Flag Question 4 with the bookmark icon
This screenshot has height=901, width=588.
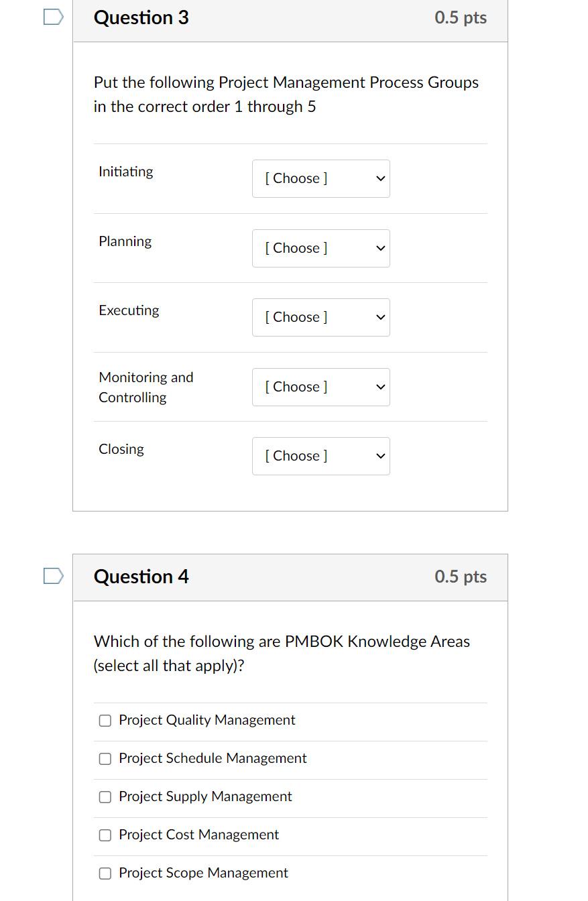(54, 577)
